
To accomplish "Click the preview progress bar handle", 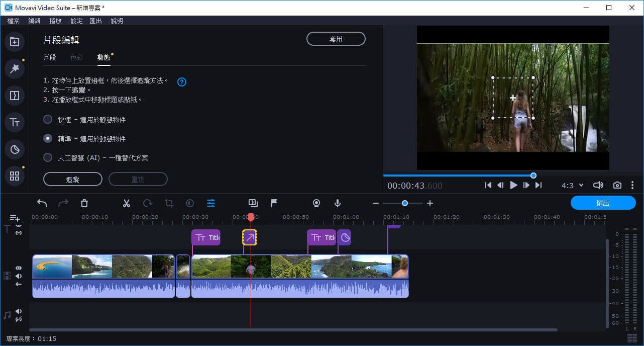I will point(533,176).
